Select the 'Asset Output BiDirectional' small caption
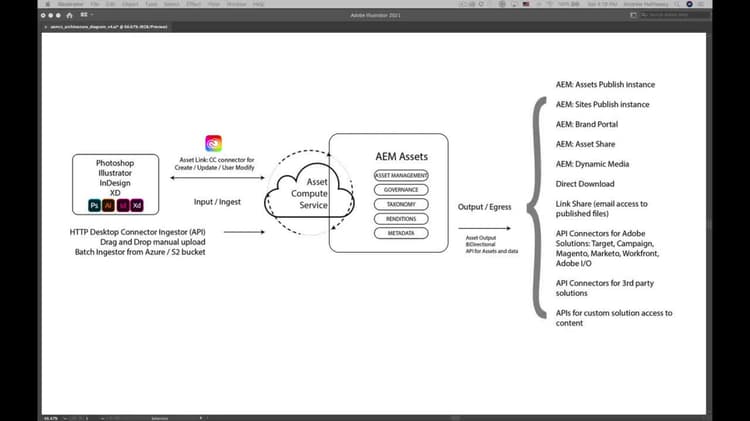Image resolution: width=750 pixels, height=421 pixels. pyautogui.click(x=492, y=244)
